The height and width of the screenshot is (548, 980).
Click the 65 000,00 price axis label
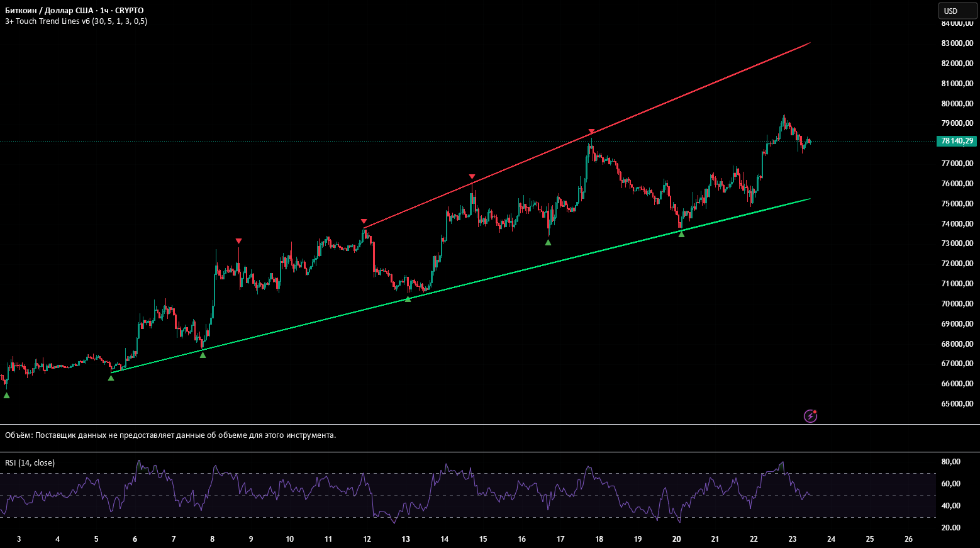(x=957, y=404)
